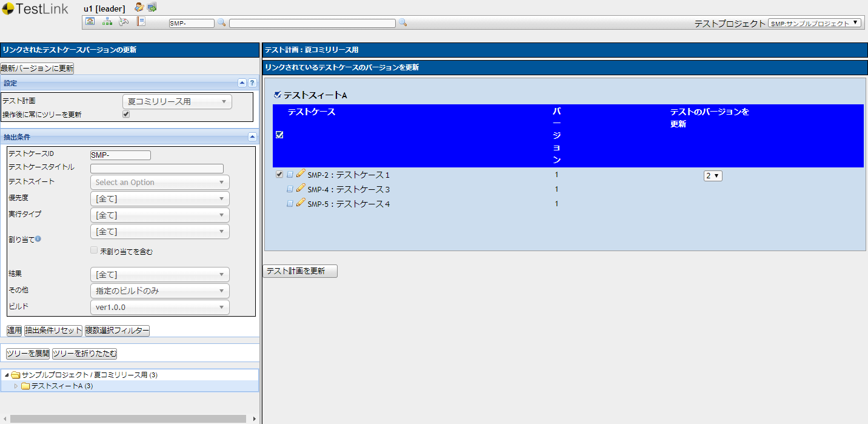
Task: Click テストのバージョンを更新 column header
Action: pos(709,118)
